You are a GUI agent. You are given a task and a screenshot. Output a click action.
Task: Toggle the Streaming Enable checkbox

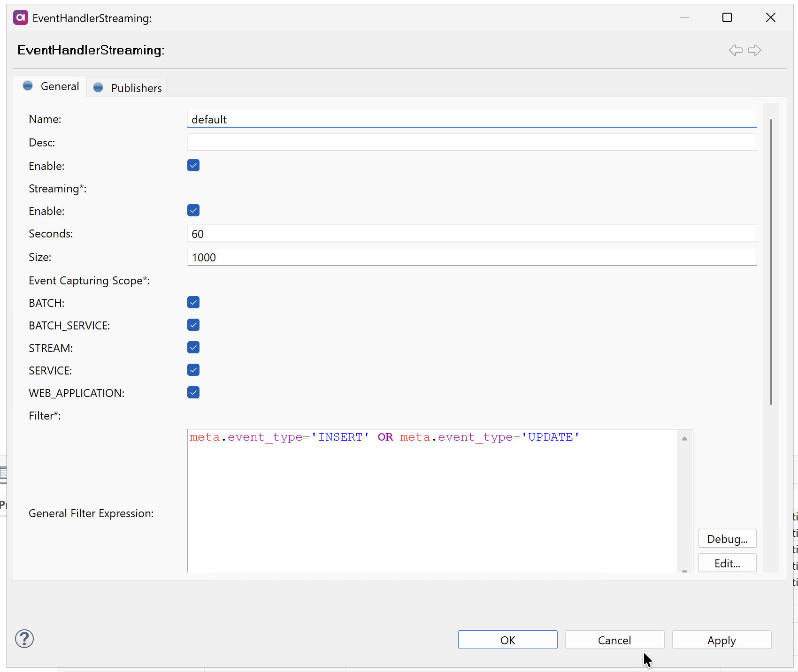[x=193, y=210]
